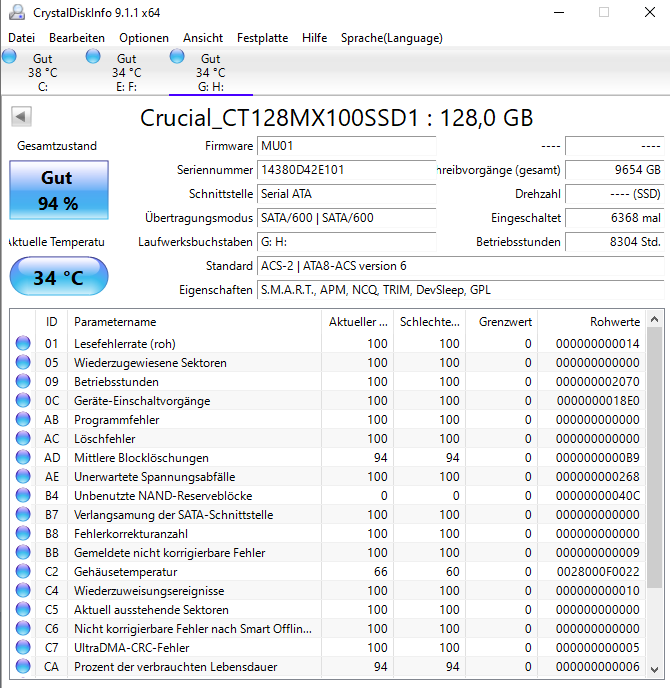This screenshot has width=670, height=688.
Task: Click the SMART list vertical scrollbar thumb
Action: coord(654,458)
